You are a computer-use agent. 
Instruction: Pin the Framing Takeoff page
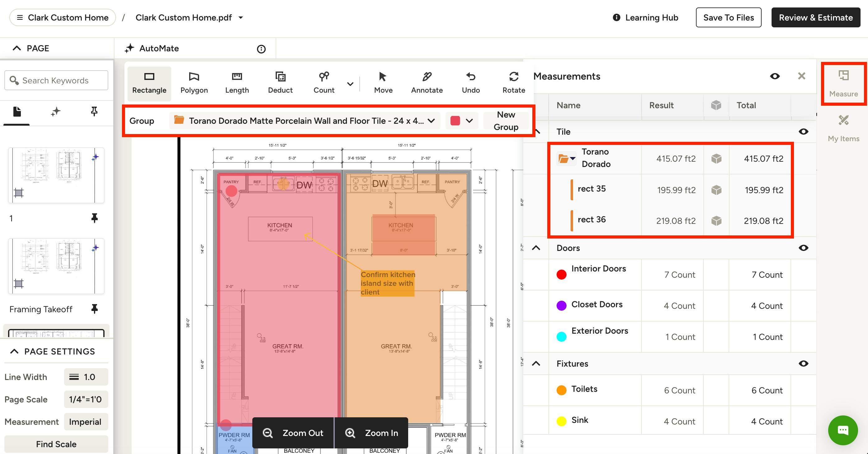click(x=94, y=309)
